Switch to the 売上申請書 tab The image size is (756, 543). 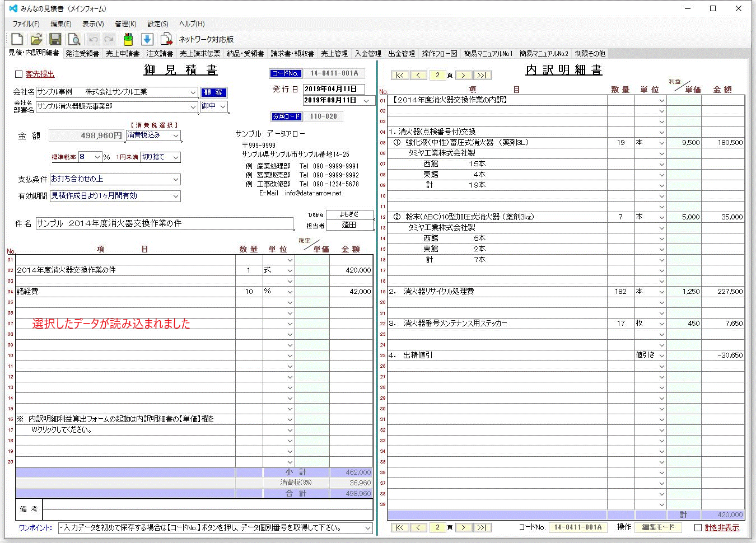(123, 54)
